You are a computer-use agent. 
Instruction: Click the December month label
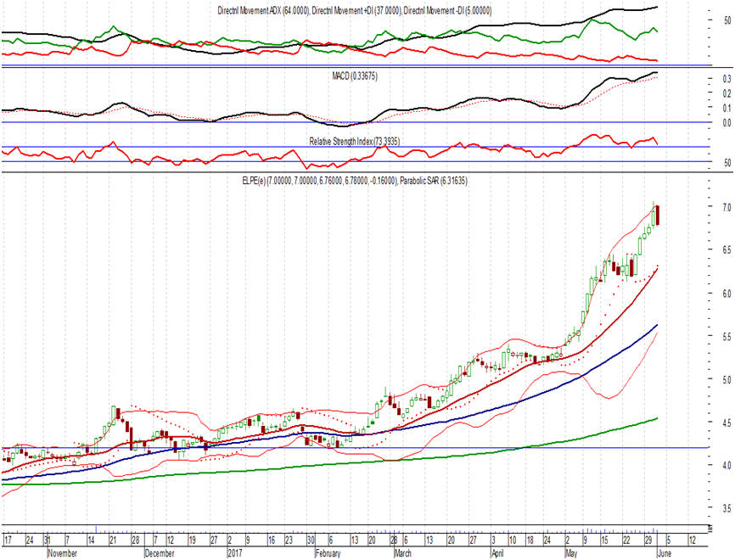click(160, 553)
